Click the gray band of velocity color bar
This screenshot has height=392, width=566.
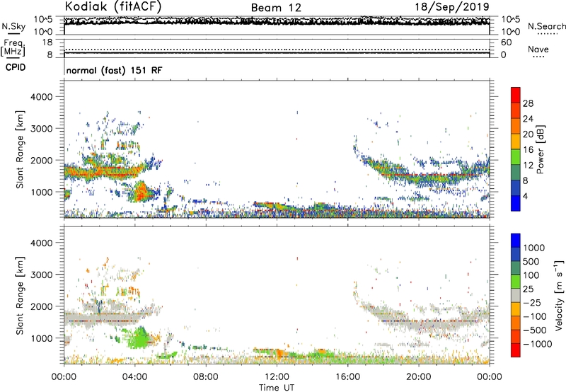pos(516,295)
